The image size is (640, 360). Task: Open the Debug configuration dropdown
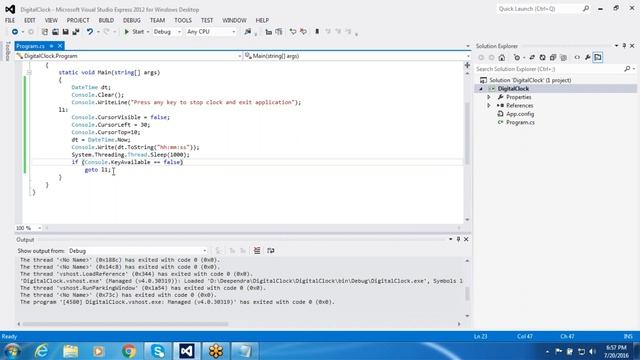coord(179,32)
